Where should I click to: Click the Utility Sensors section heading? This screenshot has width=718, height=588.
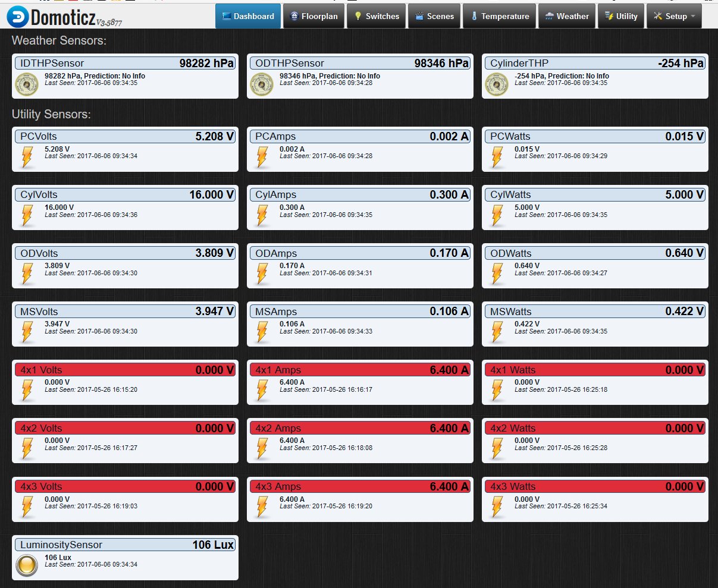tap(51, 114)
